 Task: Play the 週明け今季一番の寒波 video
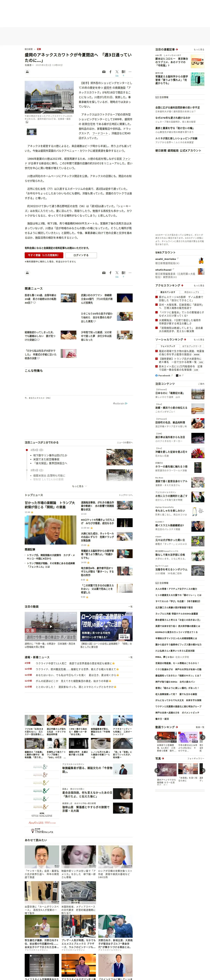click(x=51, y=626)
